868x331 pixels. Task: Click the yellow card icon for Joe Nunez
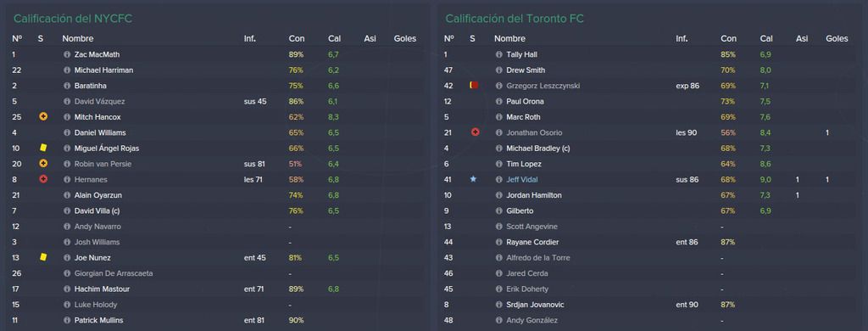click(x=43, y=257)
